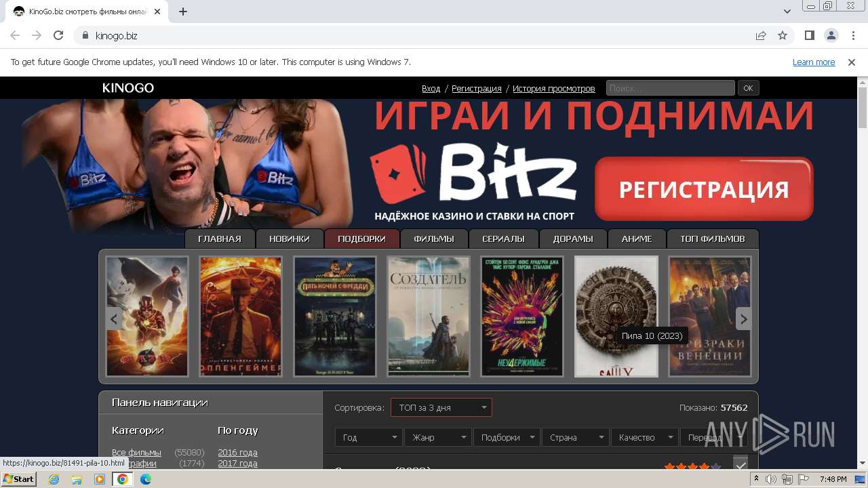Share this page via share icon
This screenshot has width=868, height=488.
[x=761, y=35]
